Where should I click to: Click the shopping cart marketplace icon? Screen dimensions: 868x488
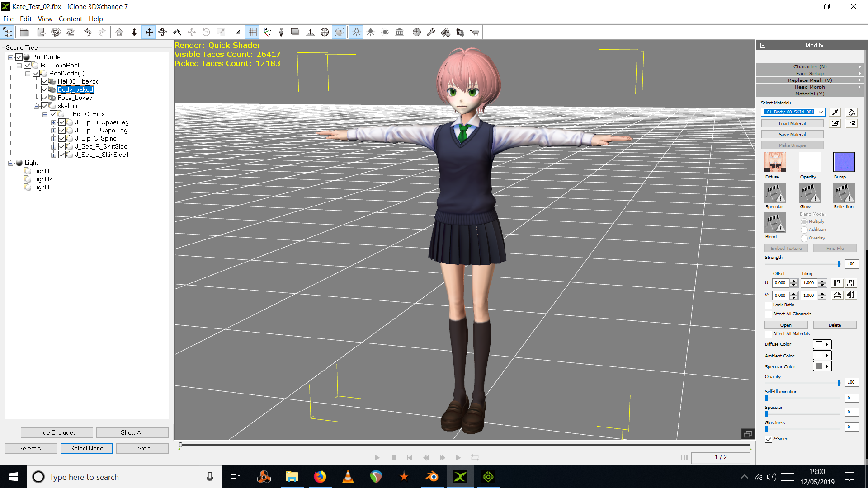point(475,32)
